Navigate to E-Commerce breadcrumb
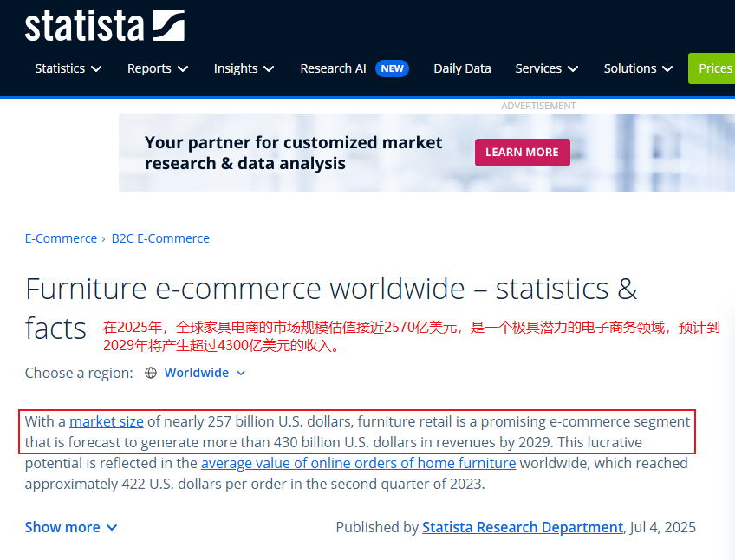 click(61, 238)
